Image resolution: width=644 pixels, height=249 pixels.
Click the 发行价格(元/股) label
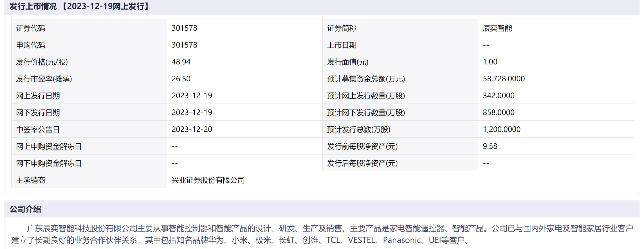tap(42, 62)
